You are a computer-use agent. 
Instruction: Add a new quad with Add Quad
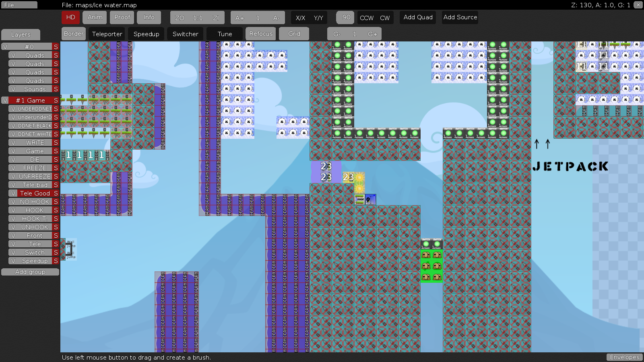coord(417,17)
